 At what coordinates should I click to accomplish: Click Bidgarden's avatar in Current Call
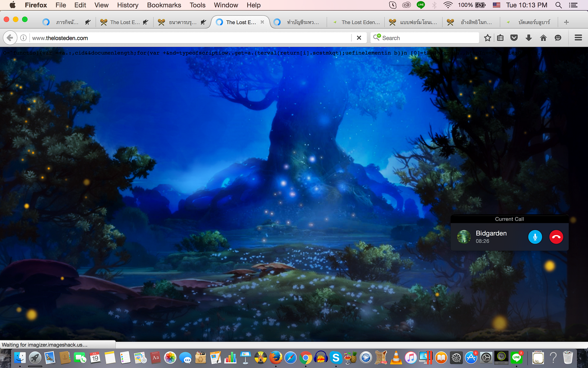click(464, 236)
